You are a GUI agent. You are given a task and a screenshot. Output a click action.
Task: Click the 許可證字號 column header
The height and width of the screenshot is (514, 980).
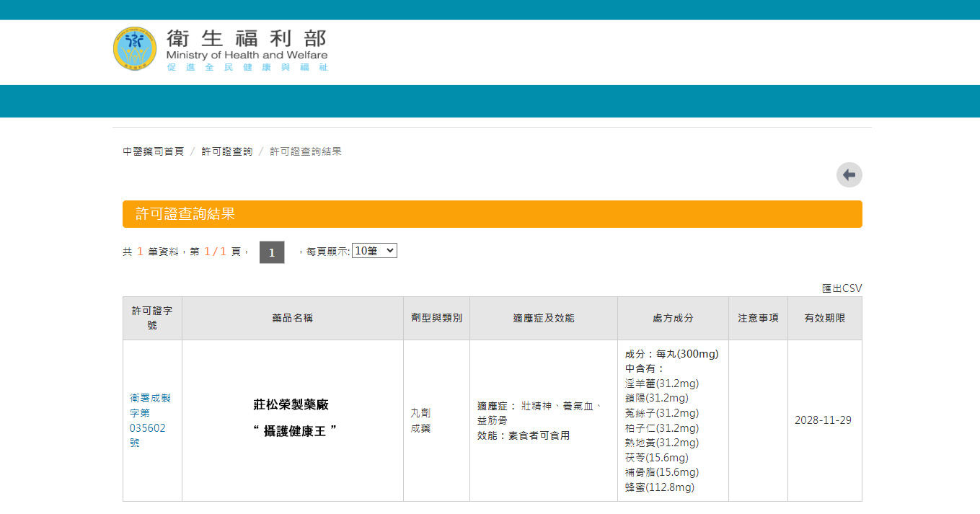coord(152,318)
